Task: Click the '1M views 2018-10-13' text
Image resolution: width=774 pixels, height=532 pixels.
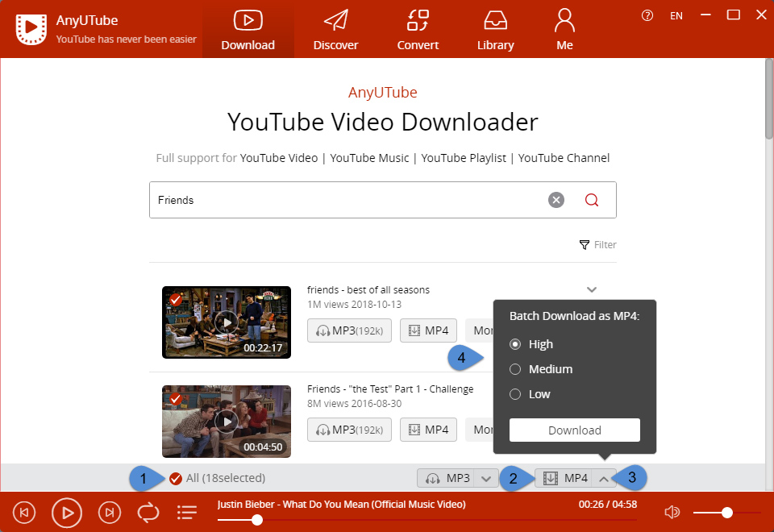Action: pyautogui.click(x=355, y=305)
